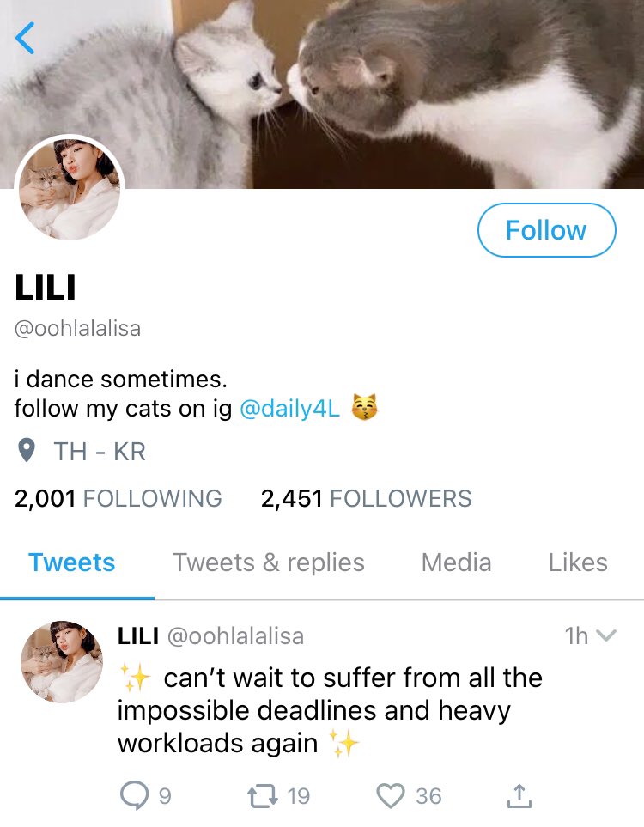The image size is (644, 827).
Task: Tap the tweet author's avatar thumbnail
Action: tap(62, 662)
